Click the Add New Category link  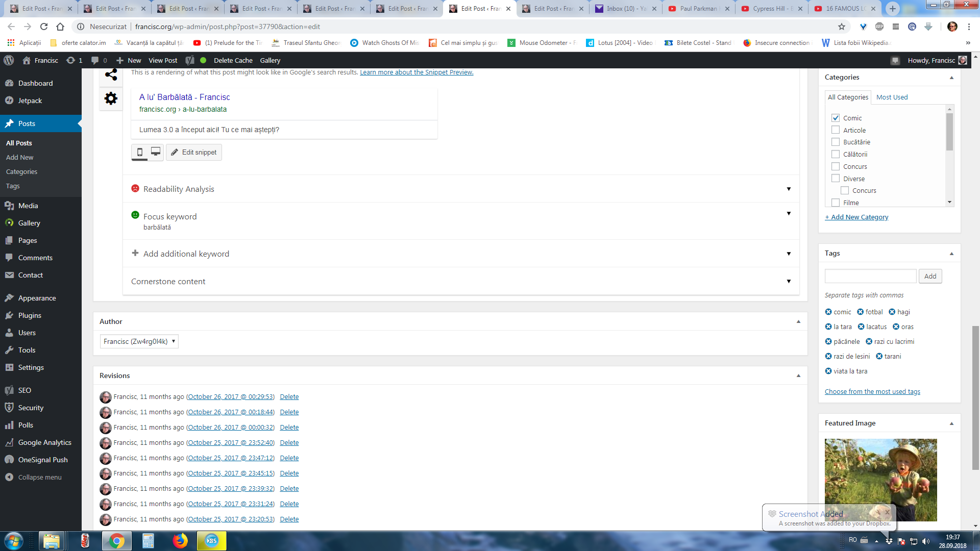point(856,217)
